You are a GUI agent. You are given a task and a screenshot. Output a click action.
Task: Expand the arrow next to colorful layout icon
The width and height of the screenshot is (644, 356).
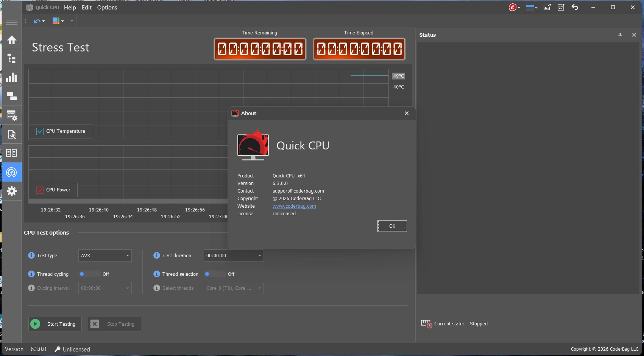(x=62, y=21)
